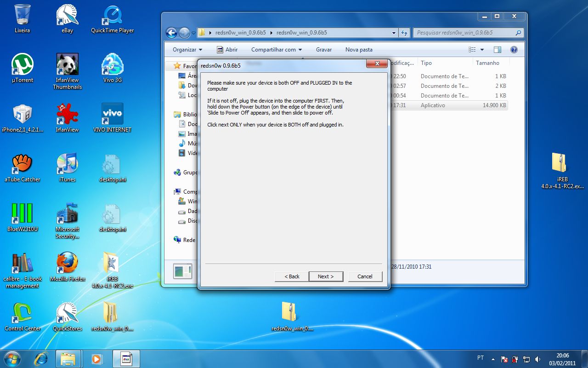Click the Explorer back navigation arrow

click(x=172, y=33)
